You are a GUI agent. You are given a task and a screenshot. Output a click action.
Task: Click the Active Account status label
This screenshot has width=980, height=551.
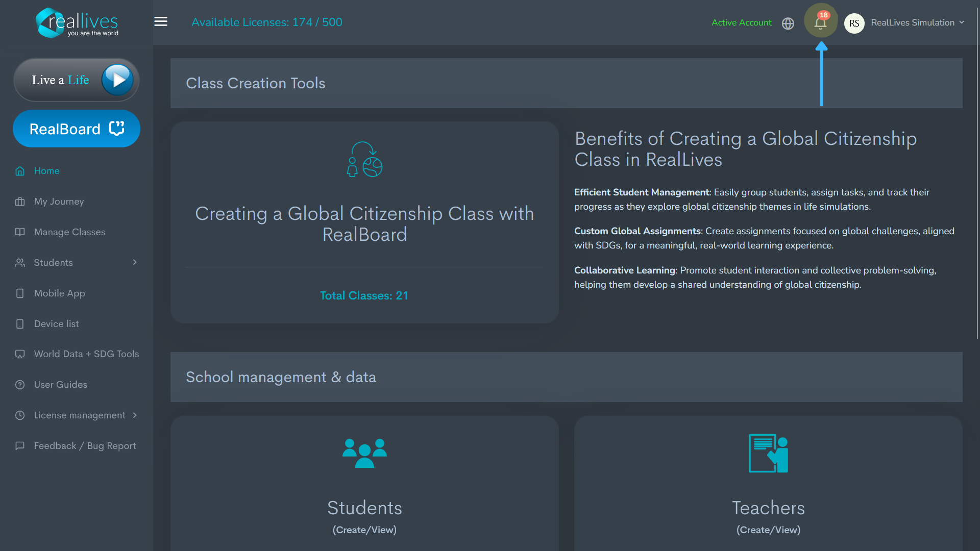[742, 22]
